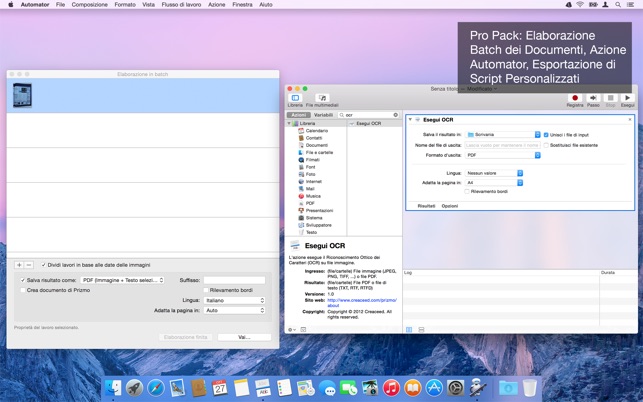Image resolution: width=643 pixels, height=402 pixels.
Task: Remove a job with the minus button
Action: coord(29,265)
